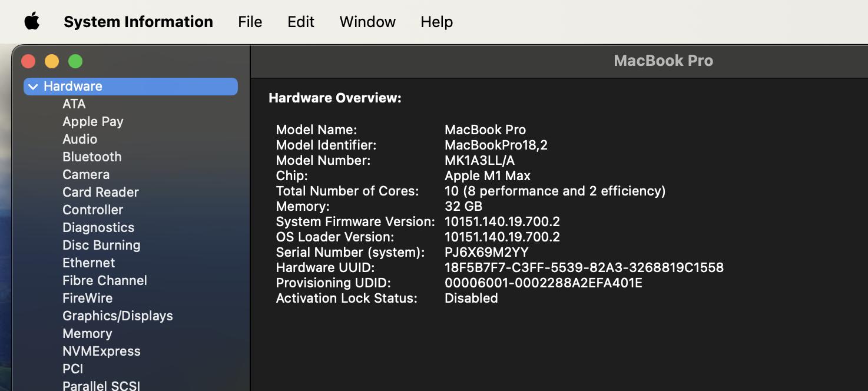
Task: Select Parallel SCSI in the sidebar
Action: point(101,385)
